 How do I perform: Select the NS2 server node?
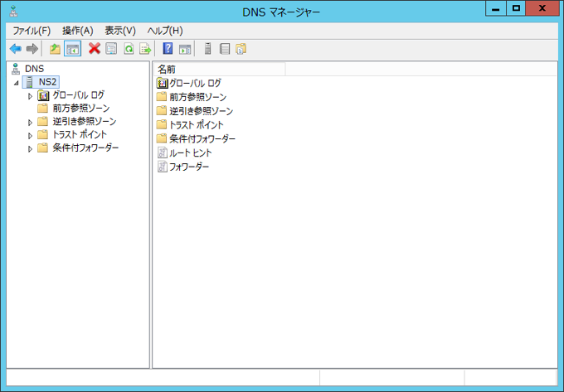pyautogui.click(x=47, y=82)
